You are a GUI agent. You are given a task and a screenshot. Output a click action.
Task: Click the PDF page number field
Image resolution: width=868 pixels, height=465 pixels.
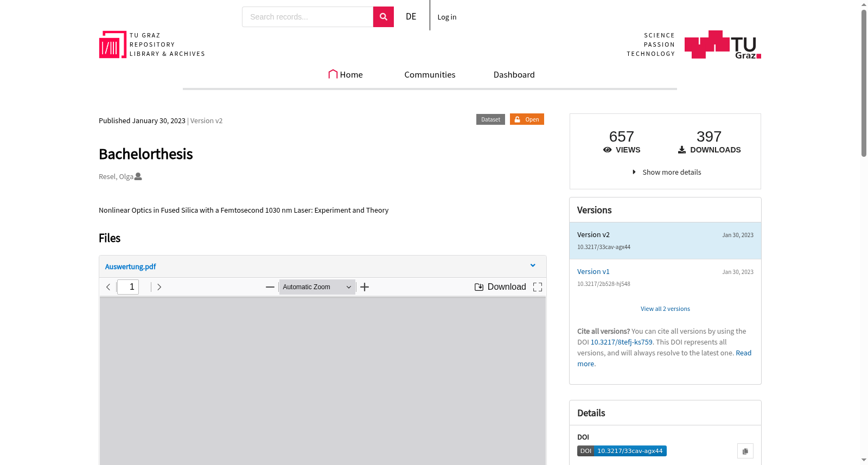[x=128, y=287]
